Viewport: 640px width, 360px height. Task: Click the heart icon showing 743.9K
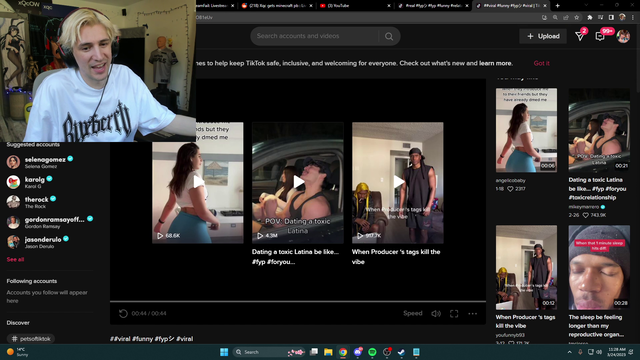coord(585,215)
